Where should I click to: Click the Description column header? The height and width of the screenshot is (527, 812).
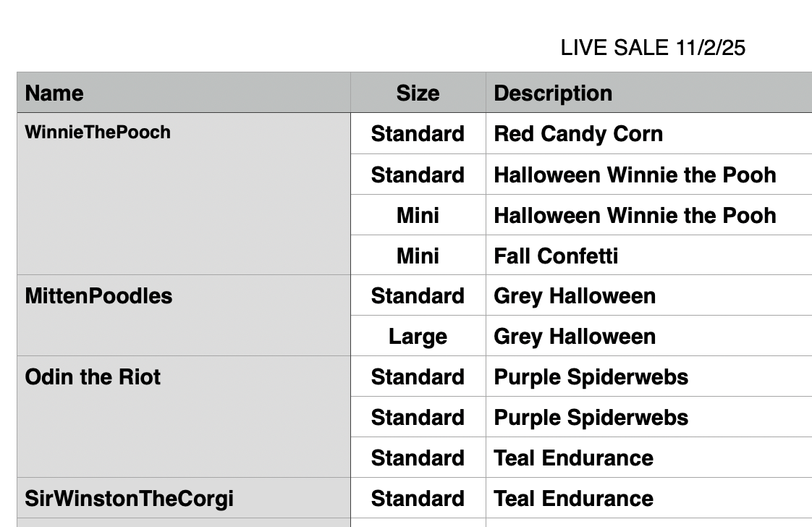tap(553, 93)
